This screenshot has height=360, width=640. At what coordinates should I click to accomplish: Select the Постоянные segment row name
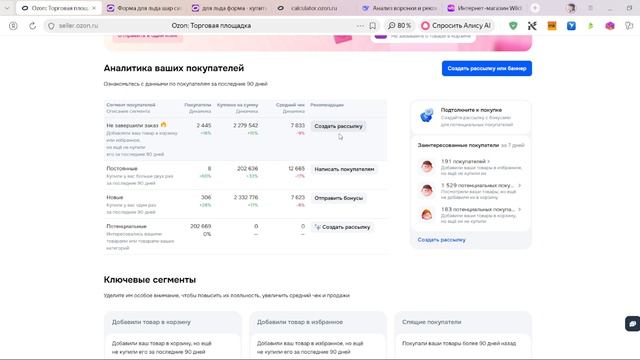pyautogui.click(x=122, y=169)
